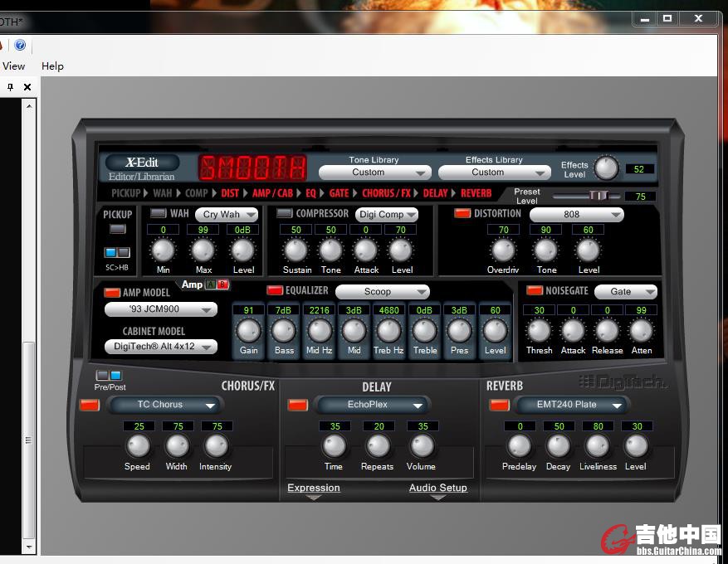Click the blue help question mark icon
Screen dimensions: 728x564
[20, 45]
